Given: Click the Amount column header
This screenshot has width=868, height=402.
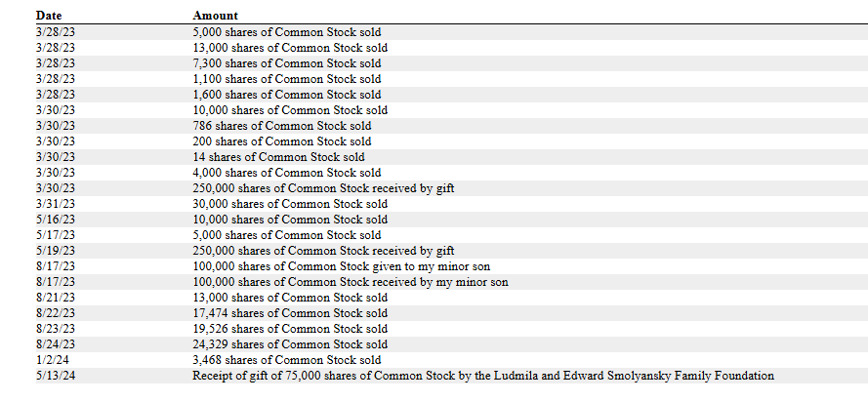Looking at the screenshot, I should tap(216, 17).
